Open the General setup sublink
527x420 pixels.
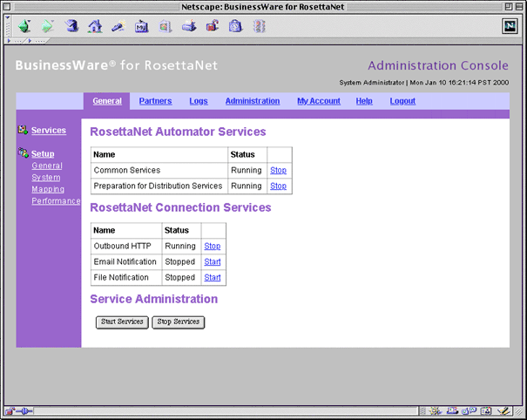coord(47,166)
